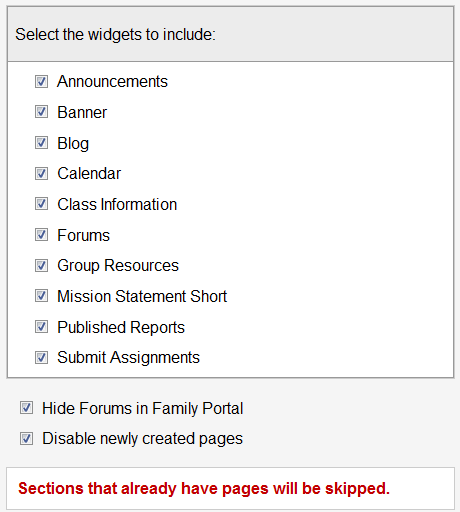The width and height of the screenshot is (460, 512).
Task: Toggle Mission Statement Short checkbox
Action: coord(41,296)
